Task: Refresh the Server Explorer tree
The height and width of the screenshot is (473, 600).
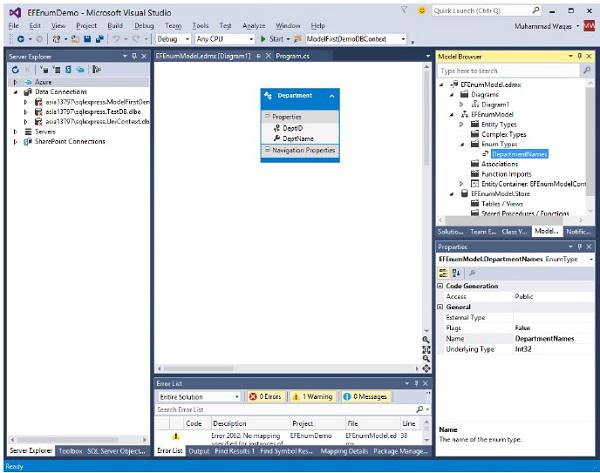Action: point(15,70)
